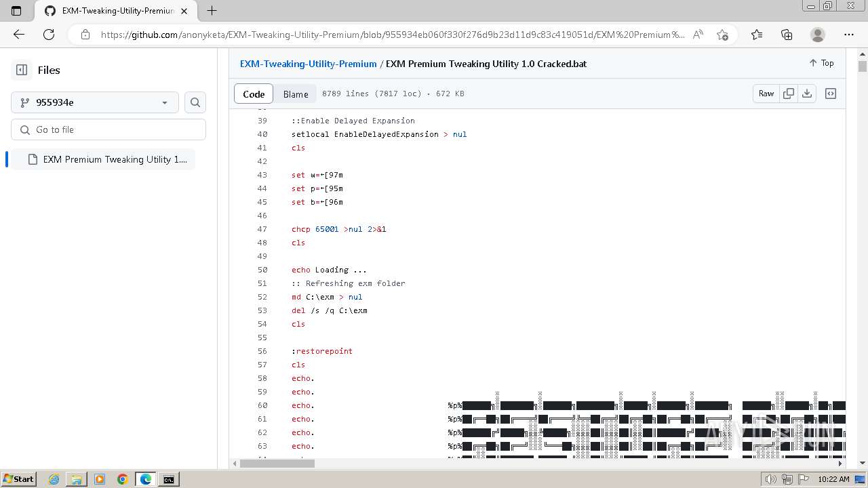This screenshot has height=488, width=868.
Task: Click 'set b=' code line
Action: point(317,202)
